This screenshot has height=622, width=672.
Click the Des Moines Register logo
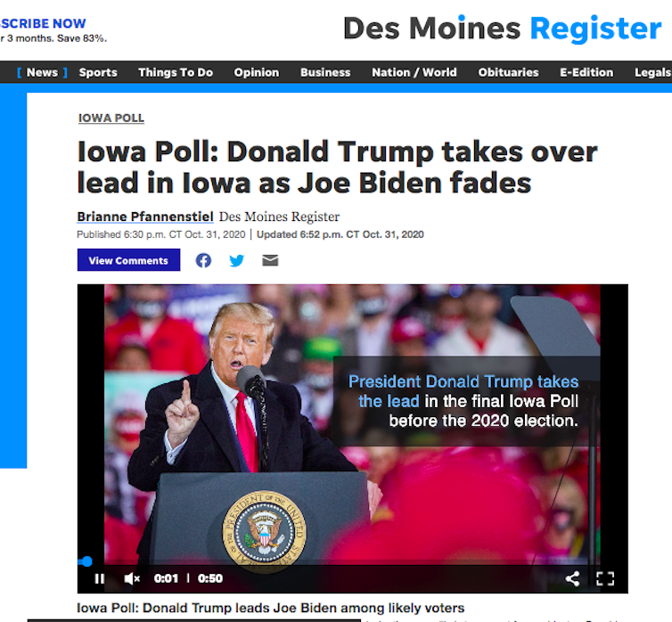tap(503, 29)
